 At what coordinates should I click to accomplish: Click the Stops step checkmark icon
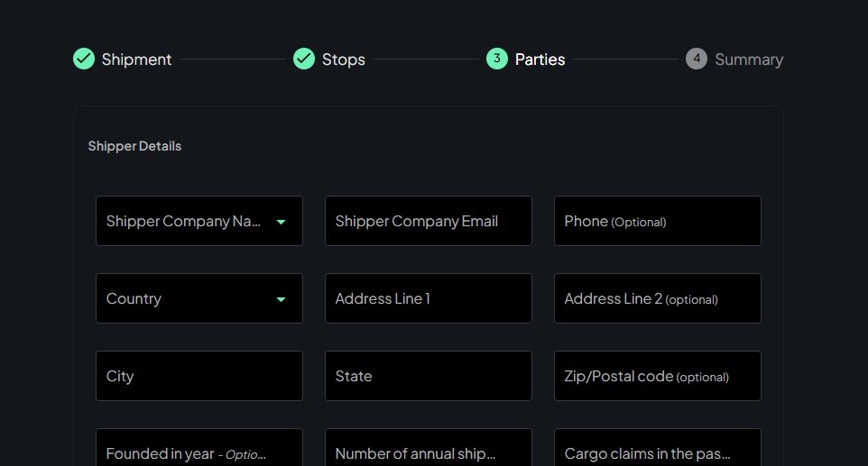click(304, 59)
